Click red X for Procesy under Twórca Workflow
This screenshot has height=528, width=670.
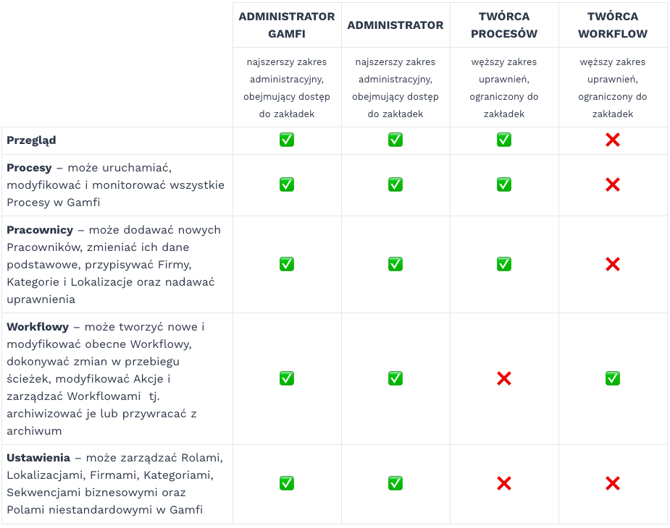coord(613,185)
